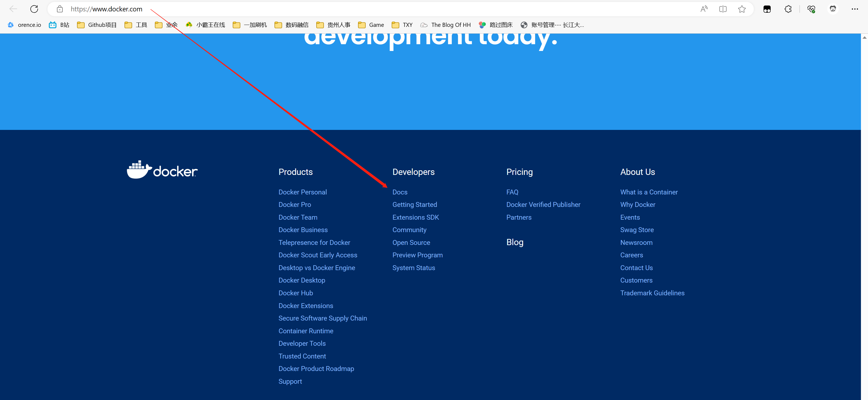The image size is (868, 400).
Task: Open Docker Business link
Action: (x=303, y=230)
